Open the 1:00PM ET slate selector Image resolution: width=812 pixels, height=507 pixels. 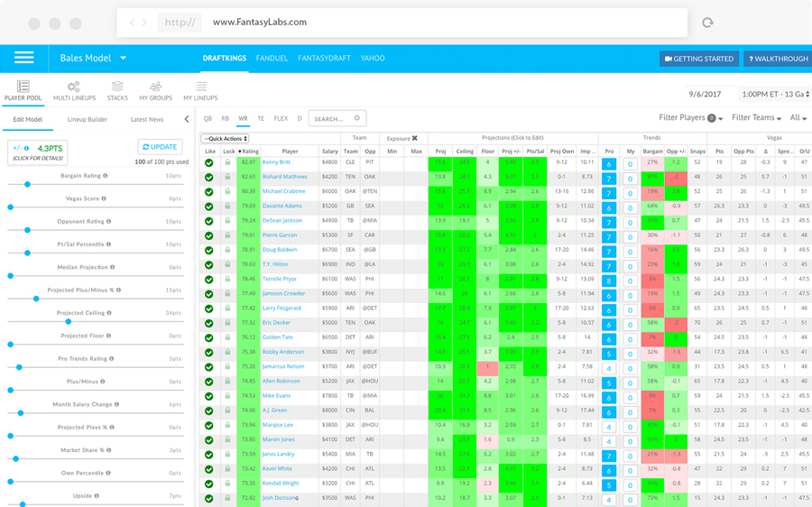point(775,94)
